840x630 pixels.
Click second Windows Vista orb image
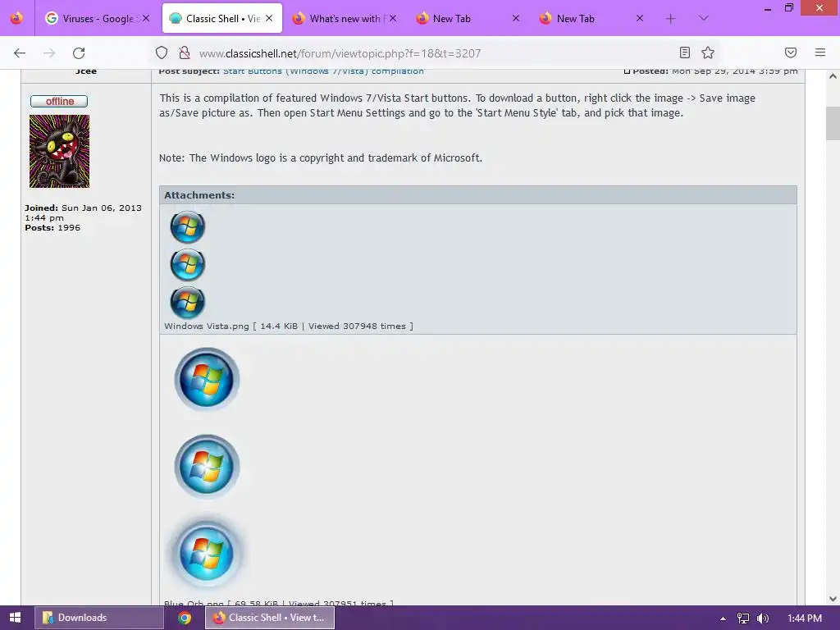[x=188, y=264]
